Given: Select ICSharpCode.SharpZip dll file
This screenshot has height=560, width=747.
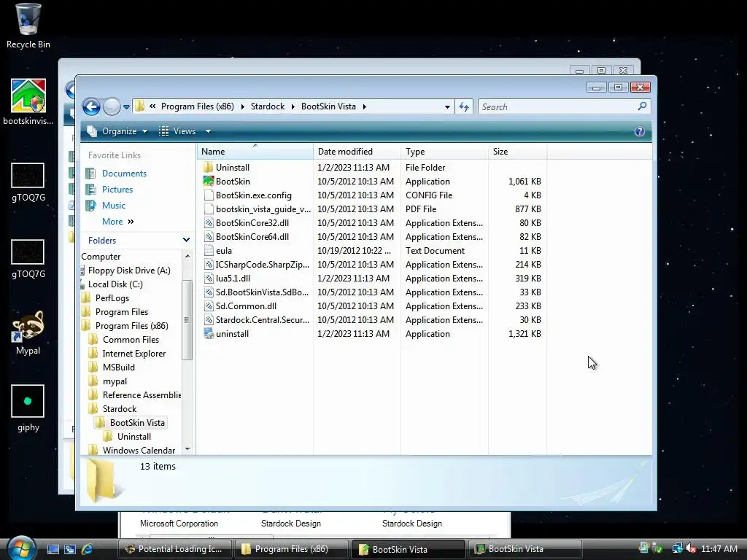Looking at the screenshot, I should pos(263,264).
